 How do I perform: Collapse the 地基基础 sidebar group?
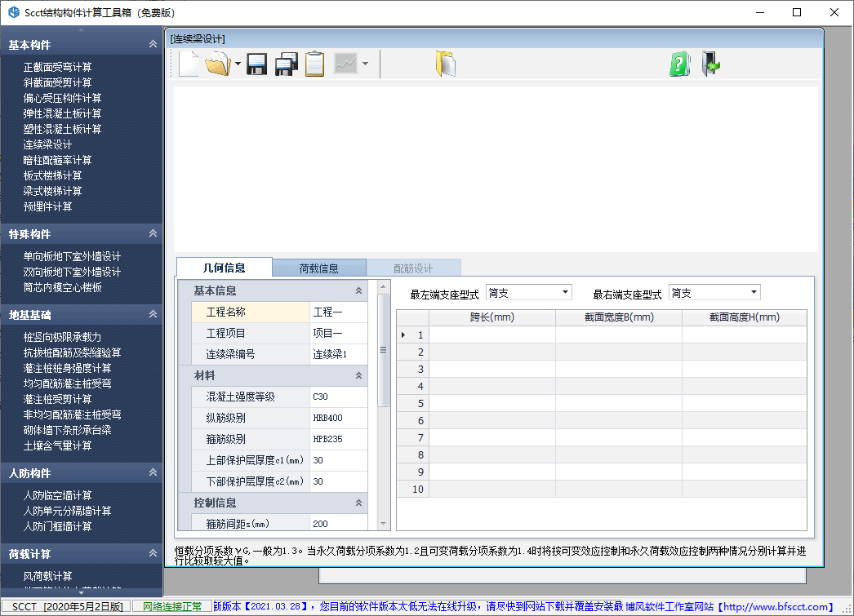[x=153, y=314]
